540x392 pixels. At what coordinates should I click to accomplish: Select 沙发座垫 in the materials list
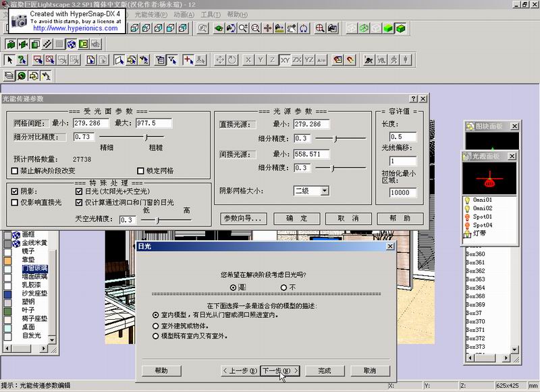(34, 294)
